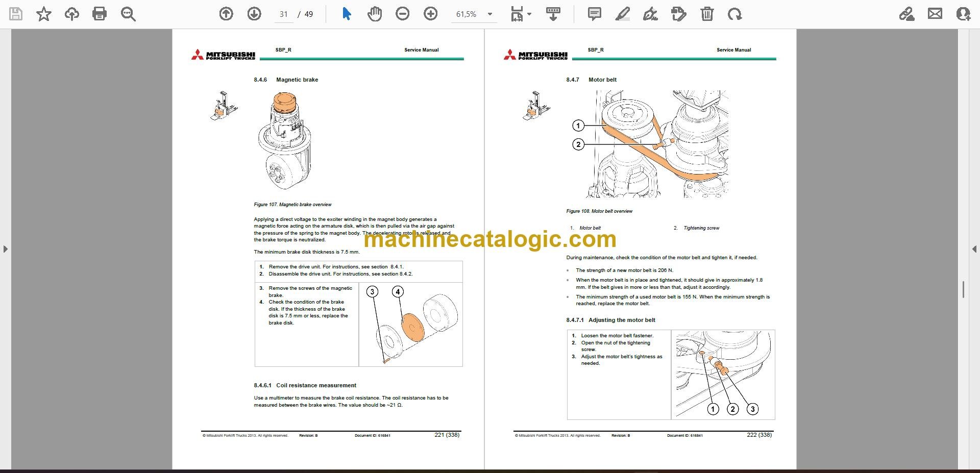Click the Motor belt legend label
This screenshot has height=473, width=980.
[x=590, y=228]
